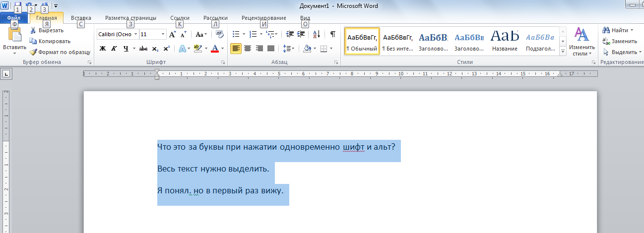Apply the Название style

pyautogui.click(x=505, y=41)
